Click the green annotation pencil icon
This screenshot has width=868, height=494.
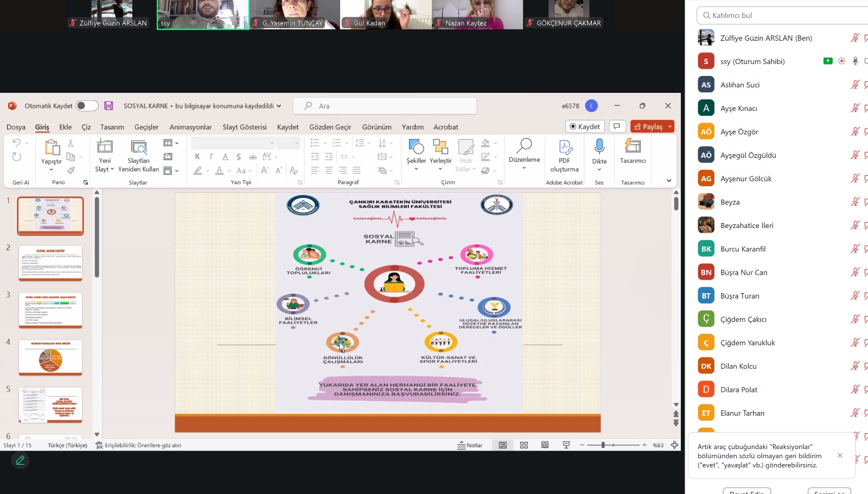click(21, 460)
